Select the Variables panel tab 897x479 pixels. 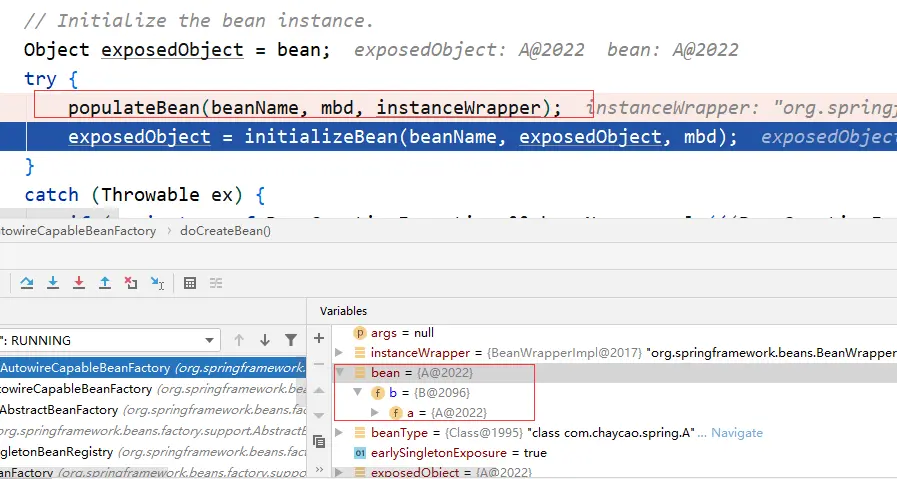343,311
